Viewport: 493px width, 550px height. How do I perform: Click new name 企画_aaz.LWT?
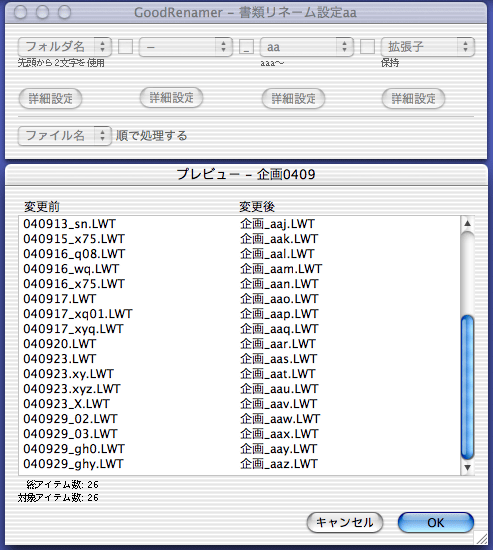pyautogui.click(x=279, y=464)
